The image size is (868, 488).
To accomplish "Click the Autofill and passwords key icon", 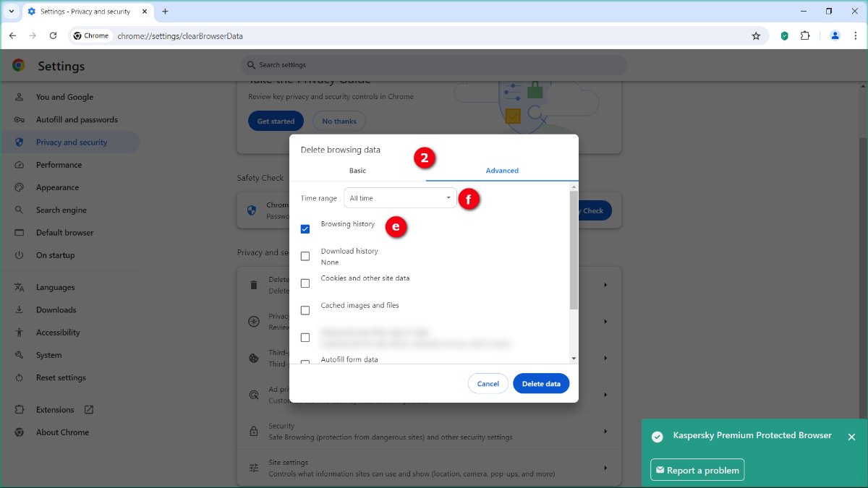I will (x=20, y=119).
